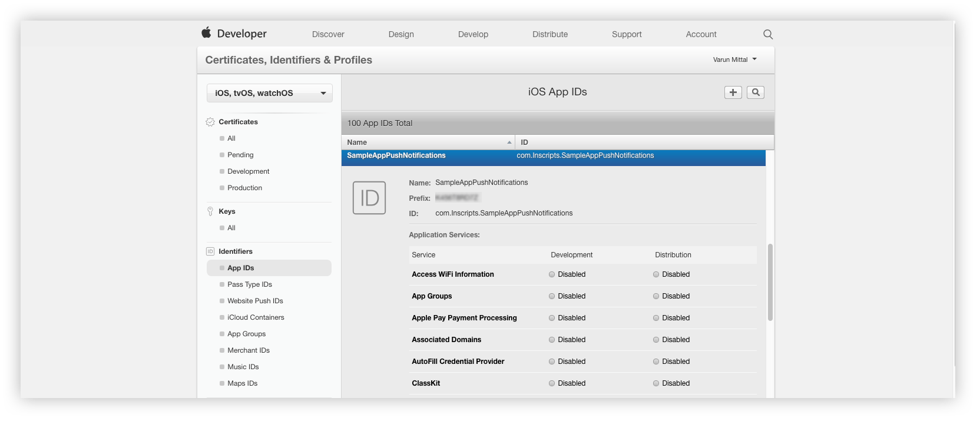Add a new App ID with plus button
980x421 pixels.
733,92
